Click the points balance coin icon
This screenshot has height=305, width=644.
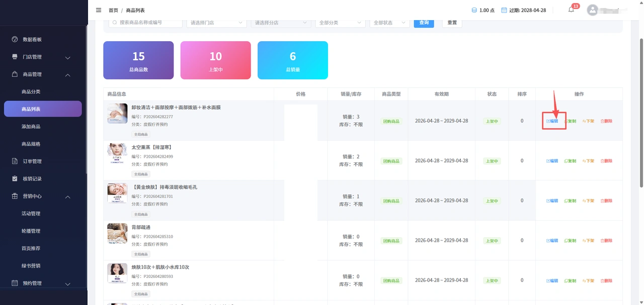click(474, 10)
